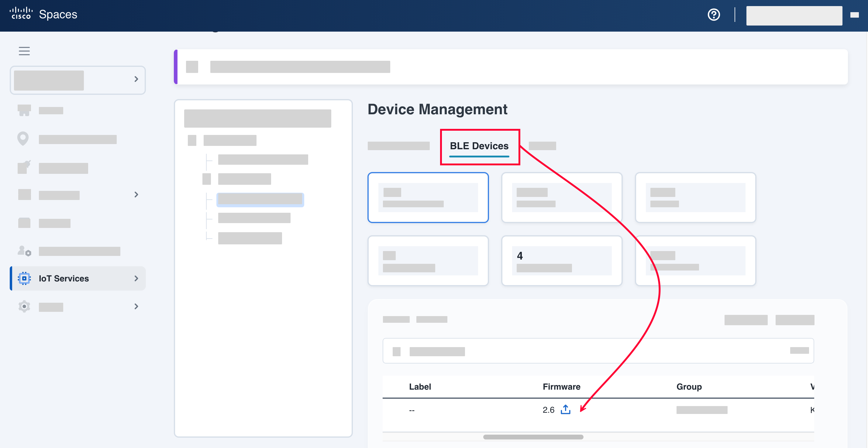Expand the chevron next to gear item
Screen dimensions: 868x448
[136, 306]
